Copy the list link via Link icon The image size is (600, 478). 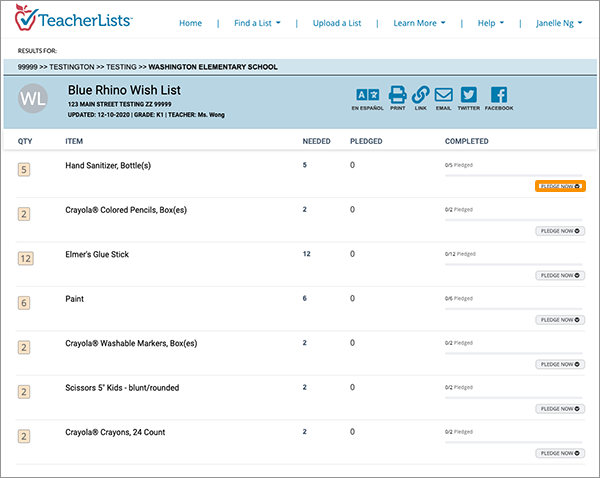[421, 99]
